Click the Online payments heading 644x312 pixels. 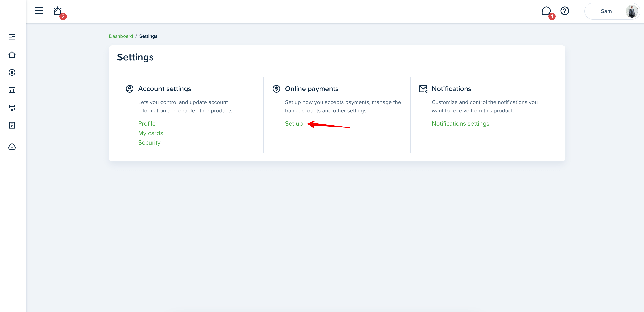coord(312,89)
